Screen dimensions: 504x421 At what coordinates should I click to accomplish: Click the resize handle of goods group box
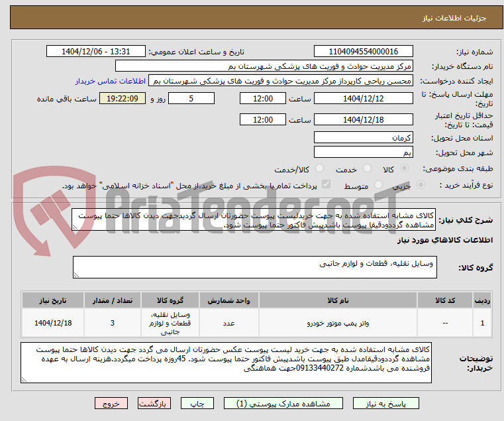coord(76,274)
